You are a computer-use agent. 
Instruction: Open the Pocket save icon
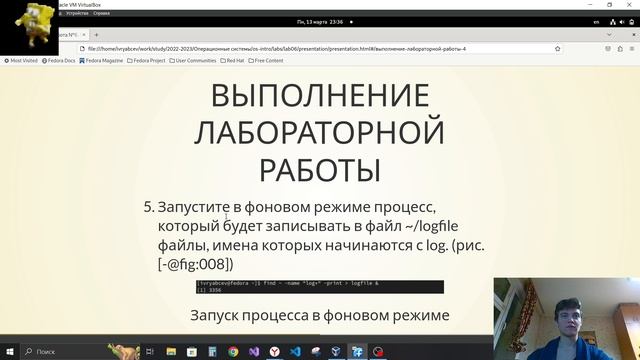pyautogui.click(x=608, y=49)
